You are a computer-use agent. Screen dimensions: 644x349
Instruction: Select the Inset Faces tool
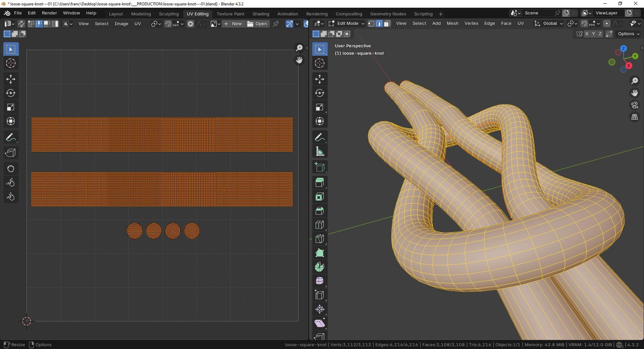(x=320, y=197)
